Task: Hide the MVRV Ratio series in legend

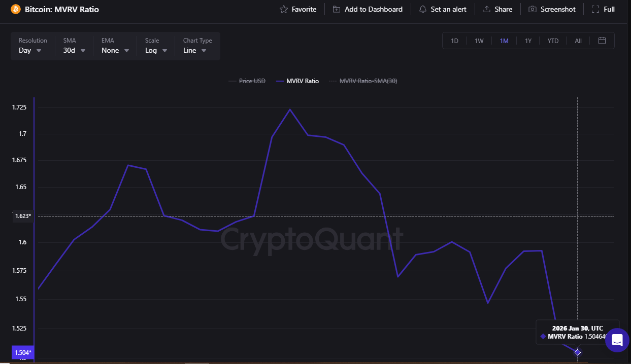Action: [x=297, y=81]
